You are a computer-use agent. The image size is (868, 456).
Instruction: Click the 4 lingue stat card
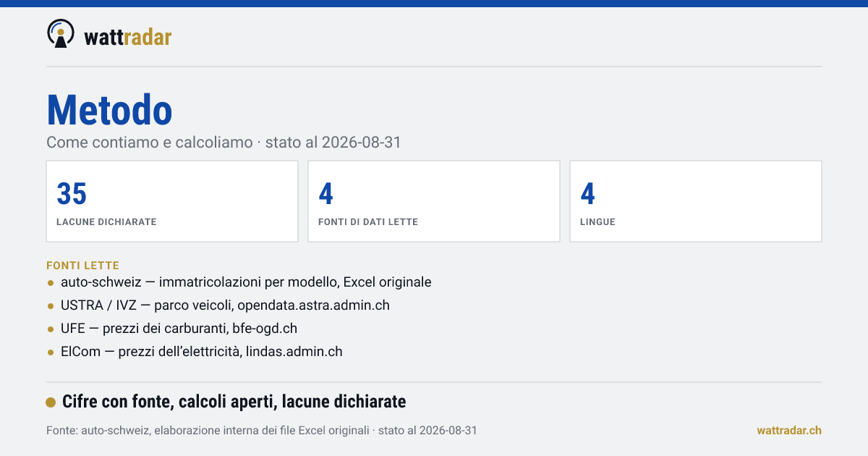696,201
